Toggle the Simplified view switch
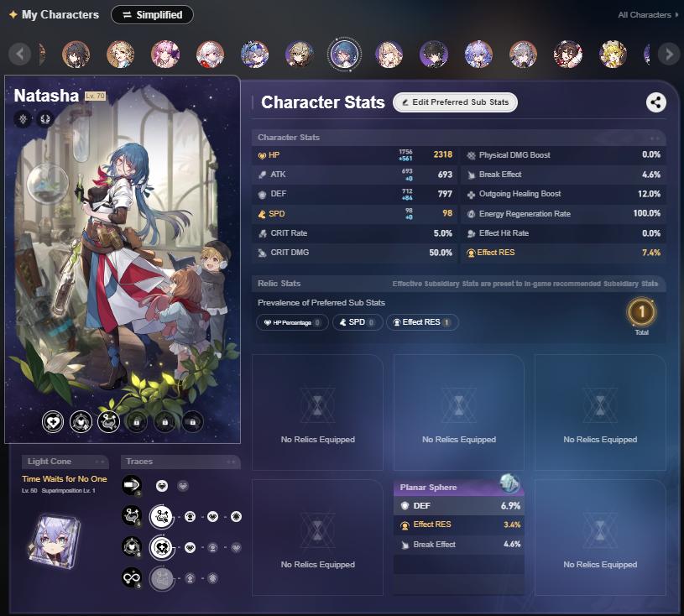 (x=152, y=15)
